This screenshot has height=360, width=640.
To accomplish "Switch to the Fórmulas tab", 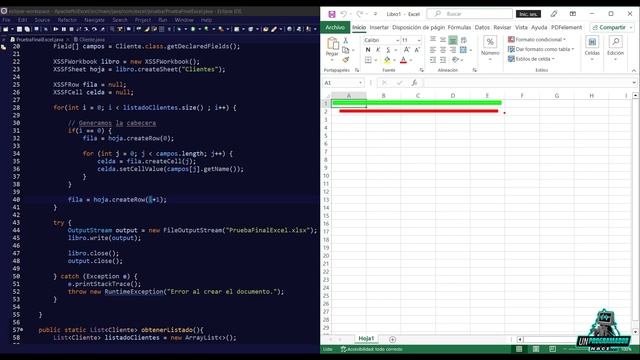I will click(459, 27).
